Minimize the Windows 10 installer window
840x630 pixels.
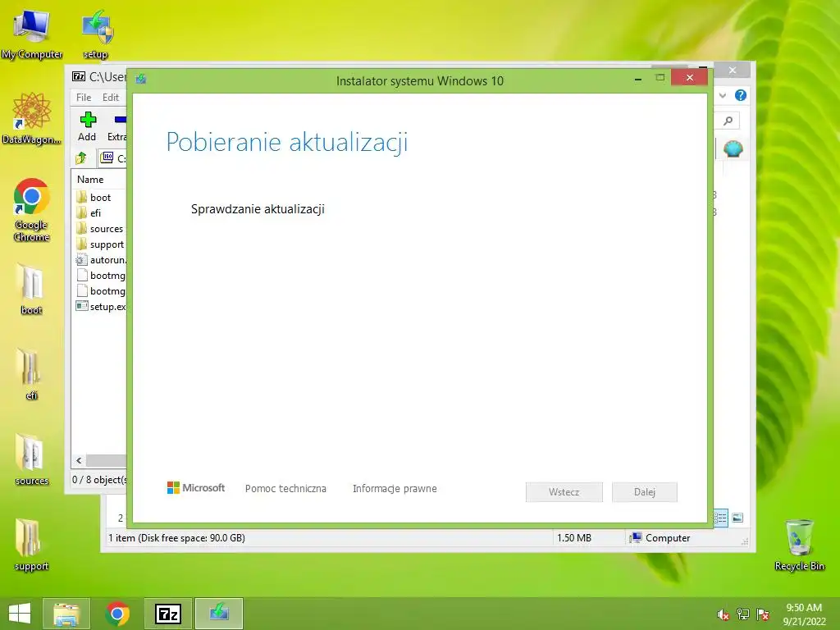[x=638, y=79]
